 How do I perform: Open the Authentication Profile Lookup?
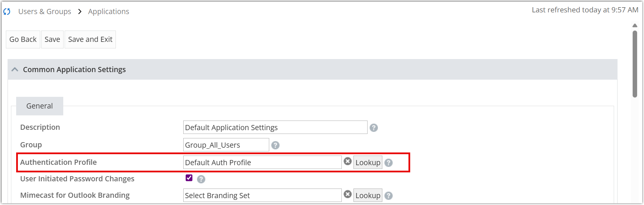point(367,162)
